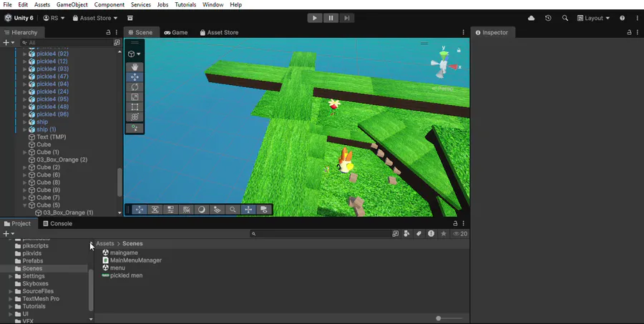Open the Scene view more options menu
This screenshot has height=324, width=644.
(x=463, y=32)
